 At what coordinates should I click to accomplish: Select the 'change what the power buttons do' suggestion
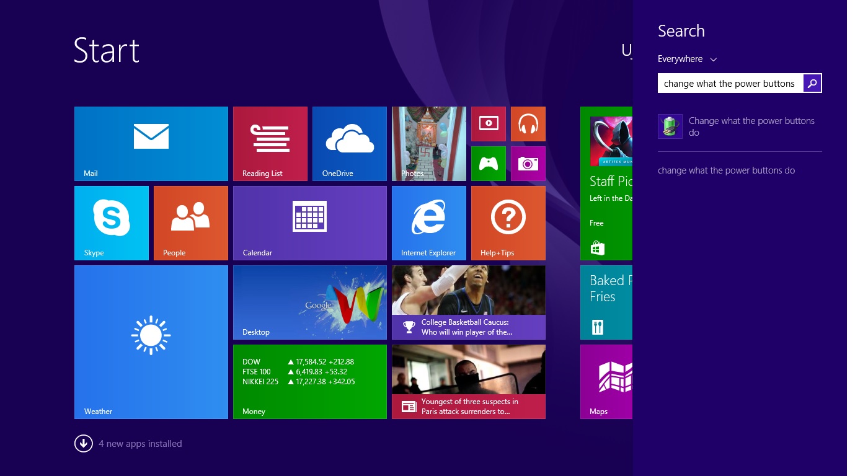coord(726,170)
